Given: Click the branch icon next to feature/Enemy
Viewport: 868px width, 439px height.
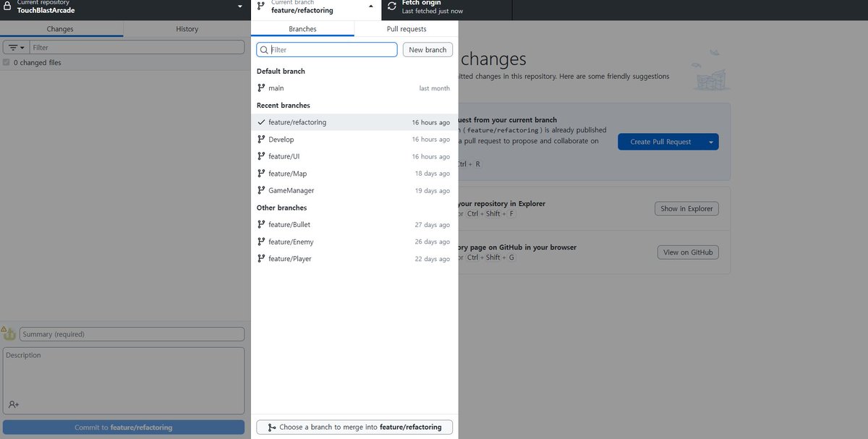Looking at the screenshot, I should pyautogui.click(x=261, y=242).
